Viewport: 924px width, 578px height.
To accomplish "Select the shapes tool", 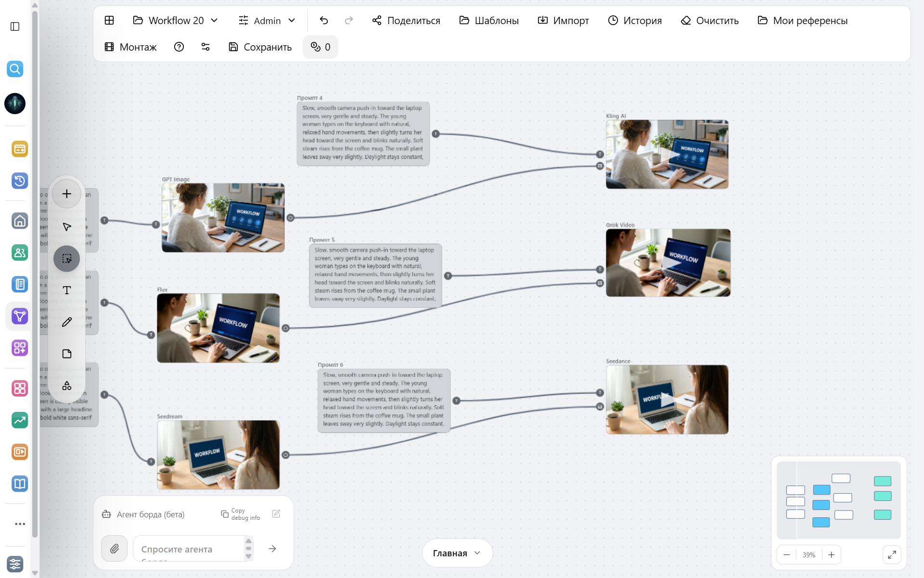I will (67, 386).
